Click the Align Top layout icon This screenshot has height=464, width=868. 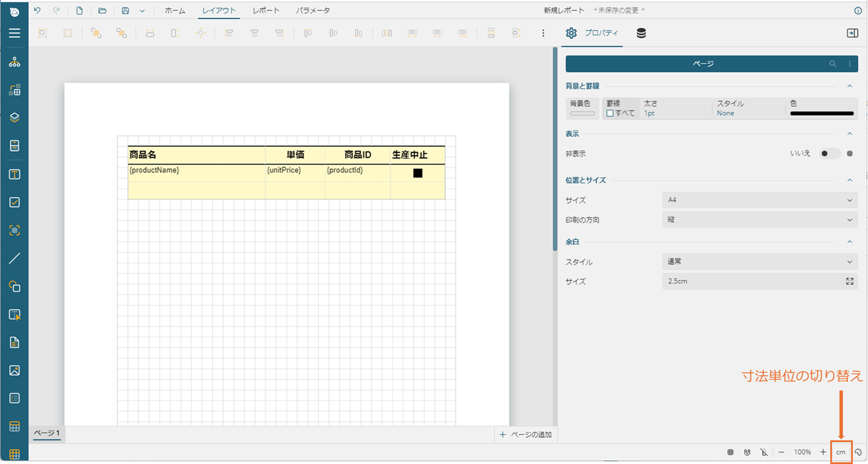point(308,33)
